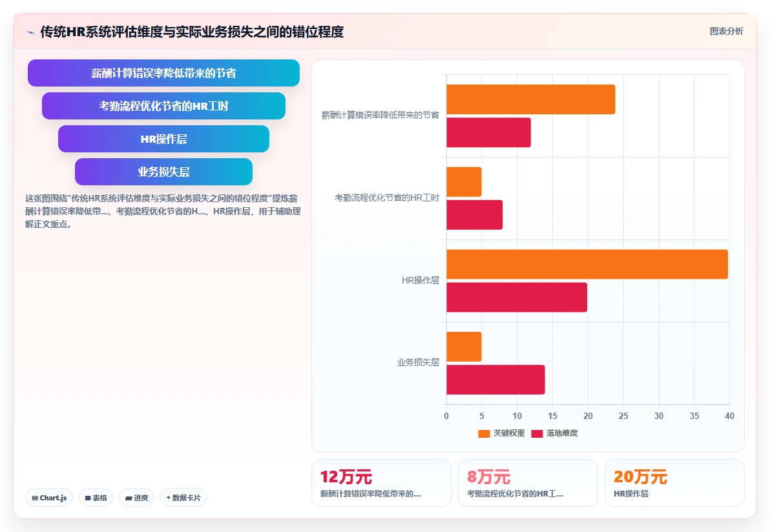Click the orange bar for 薪酬计算错误率降低带来的节省
The height and width of the screenshot is (532, 770).
click(x=531, y=99)
